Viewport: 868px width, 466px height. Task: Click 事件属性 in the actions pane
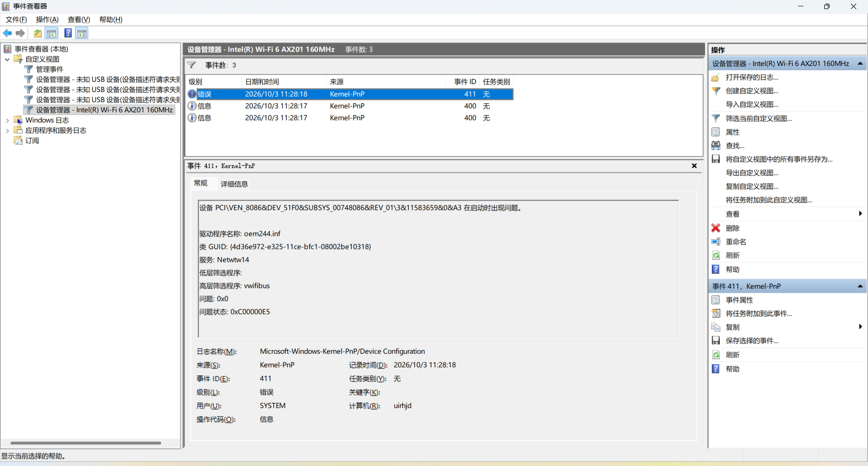[740, 300]
